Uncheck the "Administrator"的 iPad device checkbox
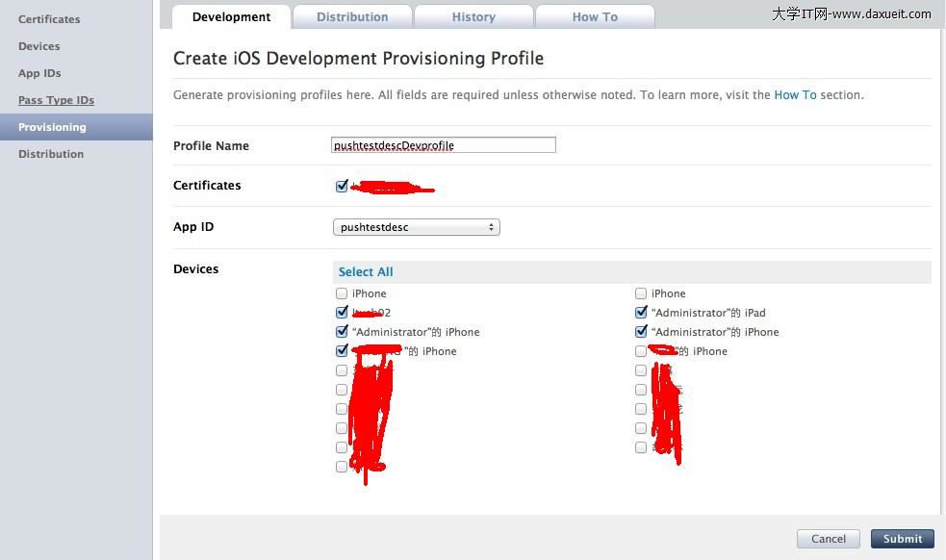946x560 pixels. click(641, 313)
